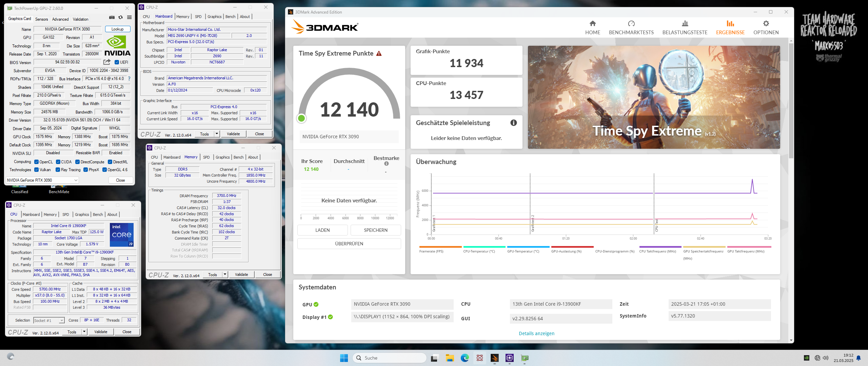Open Microsoft Edge from the taskbar
Image resolution: width=868 pixels, height=366 pixels.
pyautogui.click(x=465, y=358)
